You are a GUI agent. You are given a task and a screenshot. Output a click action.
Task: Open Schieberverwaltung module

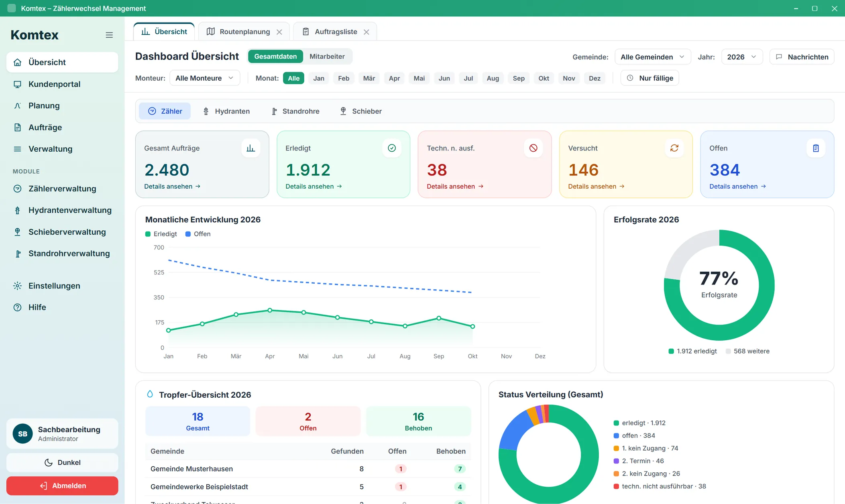pos(62,232)
